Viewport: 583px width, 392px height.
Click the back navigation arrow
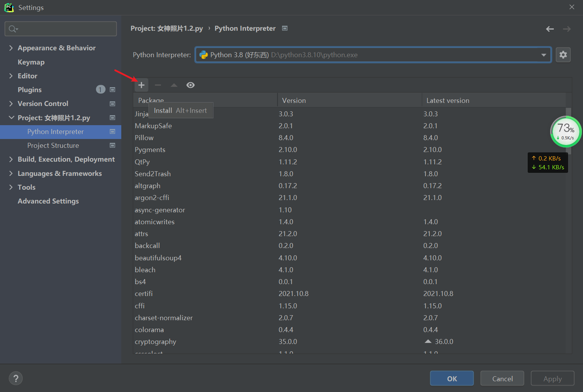tap(550, 29)
